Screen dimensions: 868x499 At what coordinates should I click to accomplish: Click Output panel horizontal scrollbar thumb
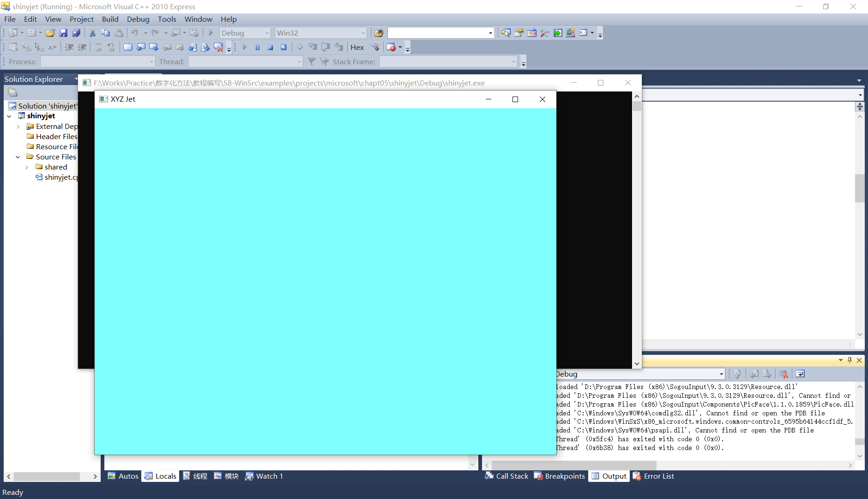(573, 465)
